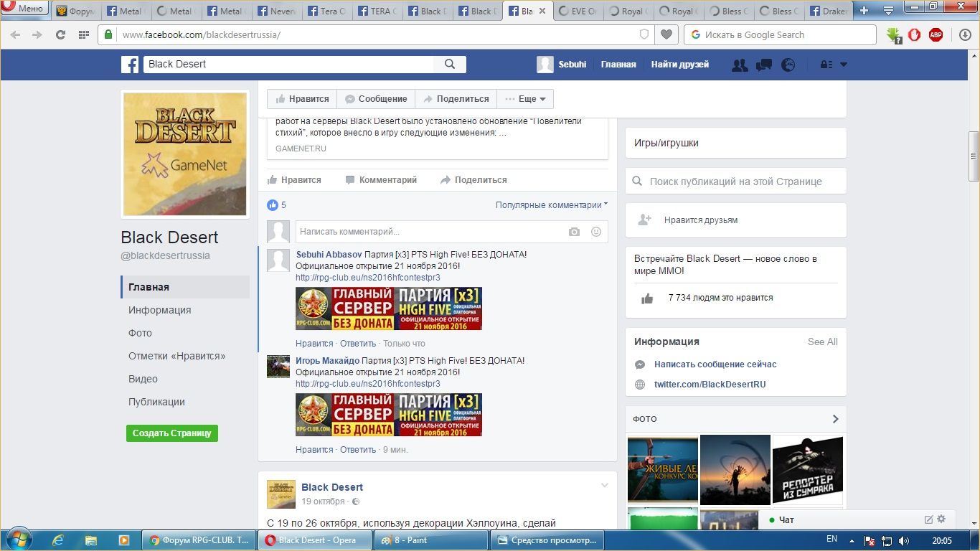Open the Facebook messages icon
Viewport: 980px width, 551px height.
pos(764,65)
